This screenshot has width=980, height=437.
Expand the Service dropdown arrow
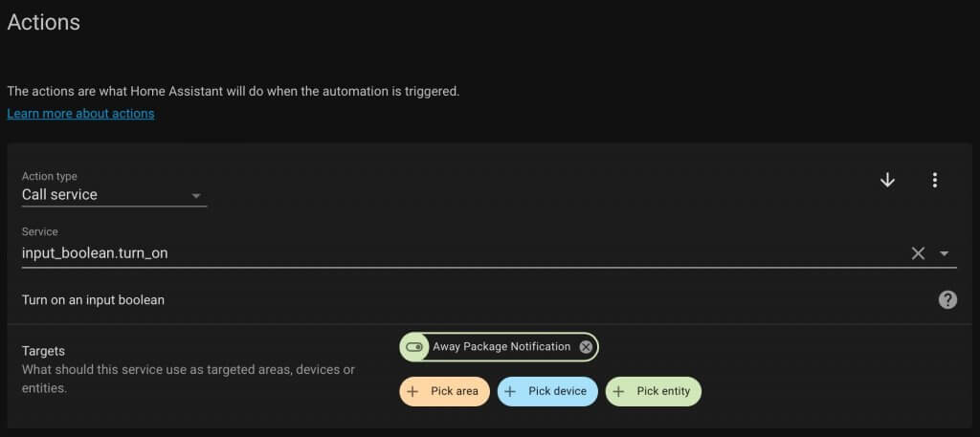point(945,253)
